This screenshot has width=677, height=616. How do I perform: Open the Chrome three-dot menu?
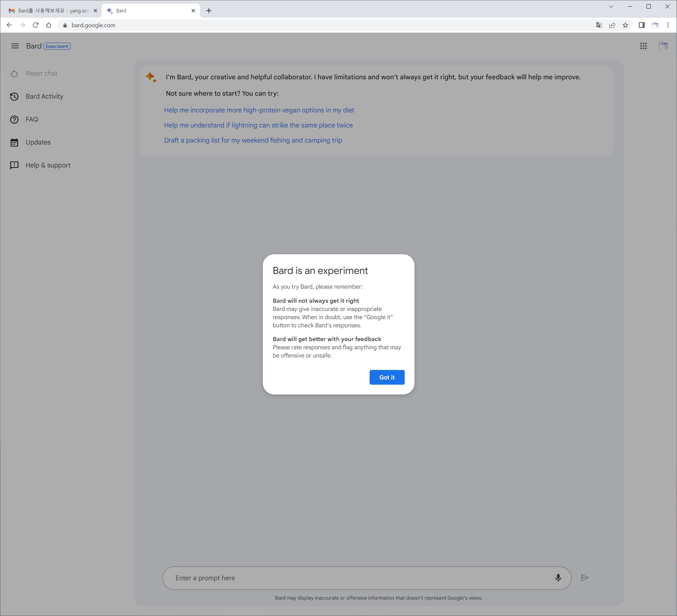(x=668, y=25)
